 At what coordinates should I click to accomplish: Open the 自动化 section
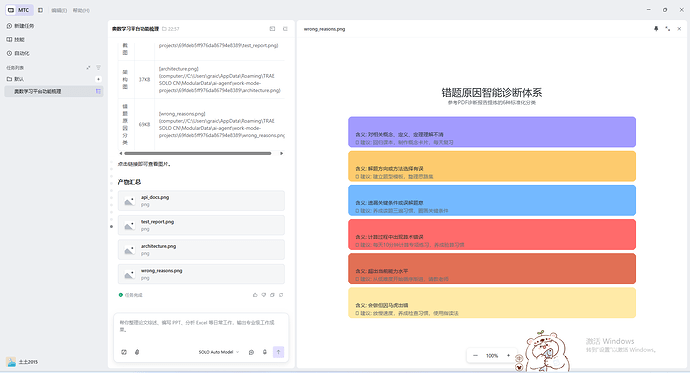click(18, 53)
